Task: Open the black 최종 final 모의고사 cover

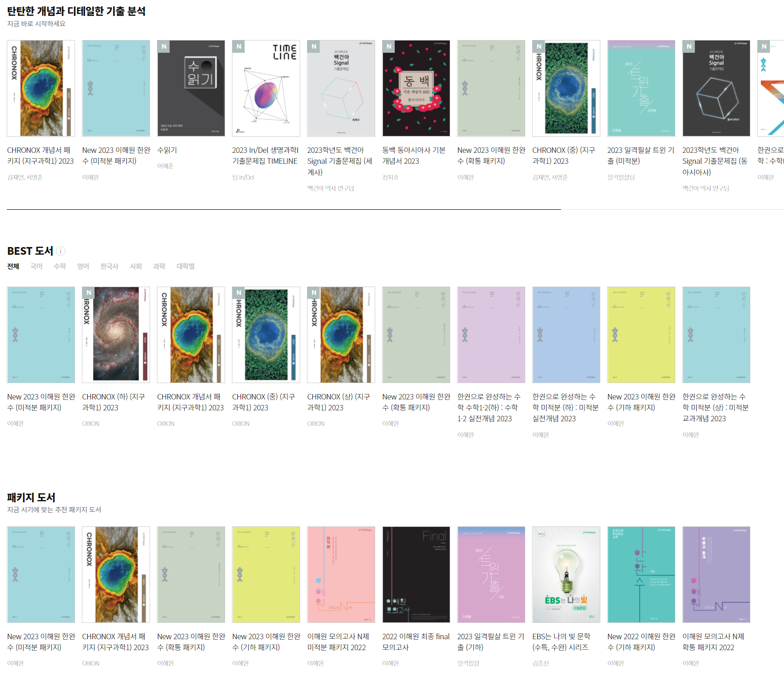Action: click(416, 575)
